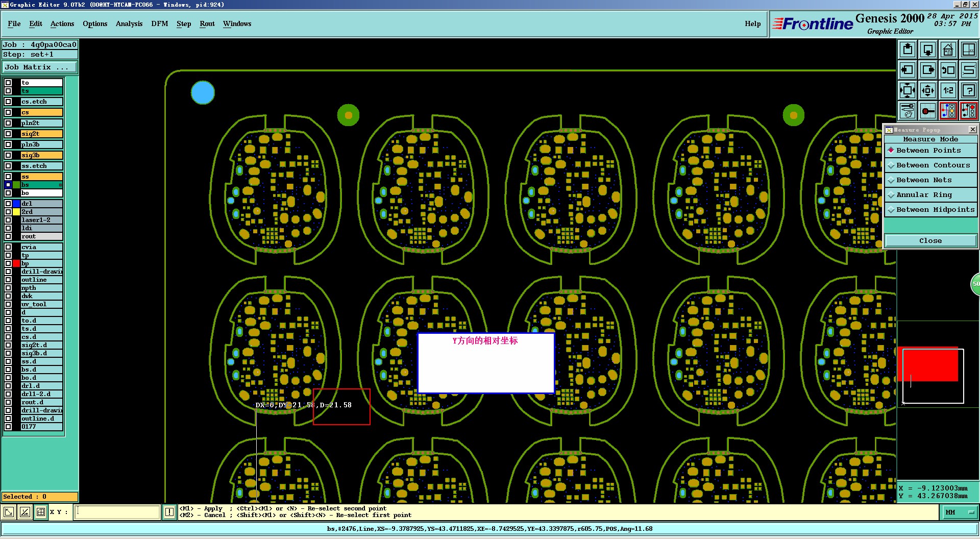This screenshot has width=980, height=539.
Task: Open the wrench and palette tools icon
Action: 908,111
